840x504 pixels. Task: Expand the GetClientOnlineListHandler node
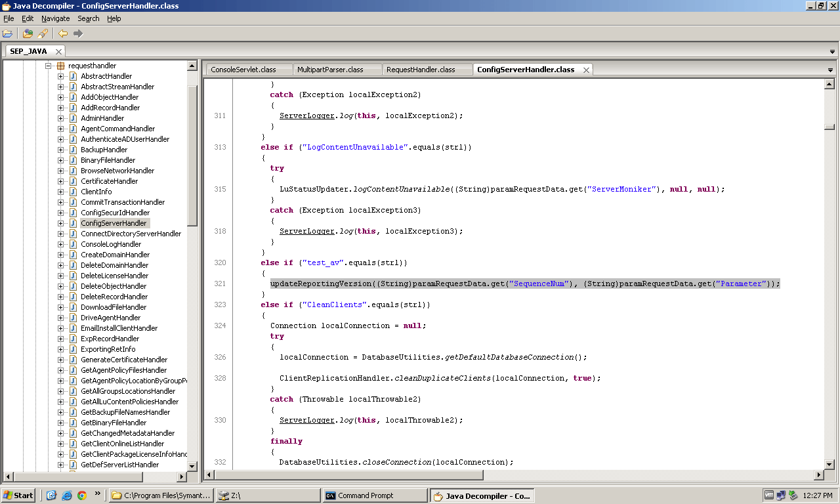pos(60,444)
